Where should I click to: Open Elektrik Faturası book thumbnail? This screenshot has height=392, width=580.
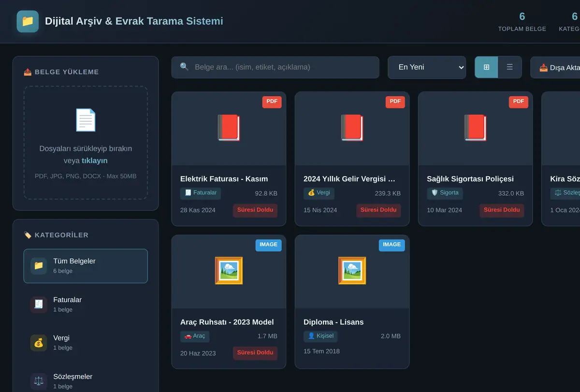229,128
